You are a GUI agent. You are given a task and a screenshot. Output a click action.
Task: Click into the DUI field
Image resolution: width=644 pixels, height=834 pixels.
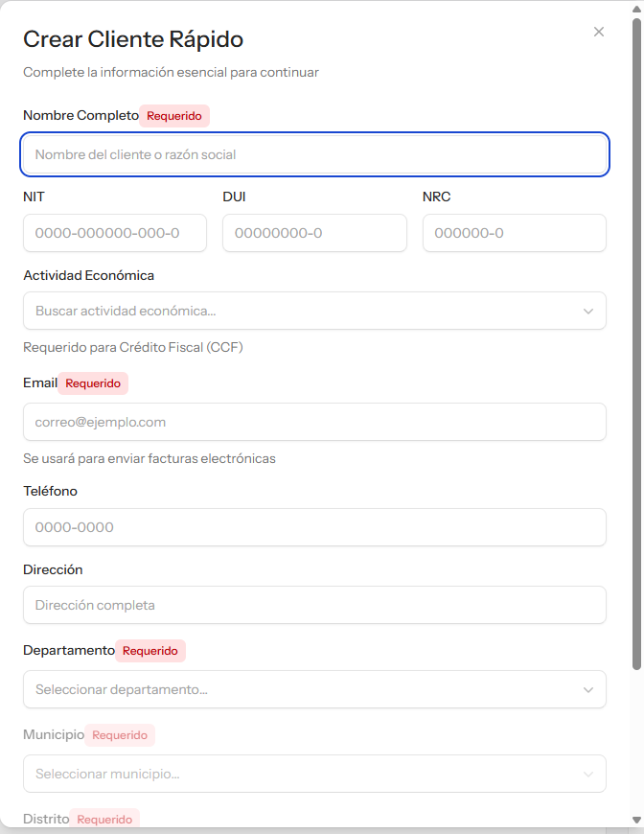315,233
